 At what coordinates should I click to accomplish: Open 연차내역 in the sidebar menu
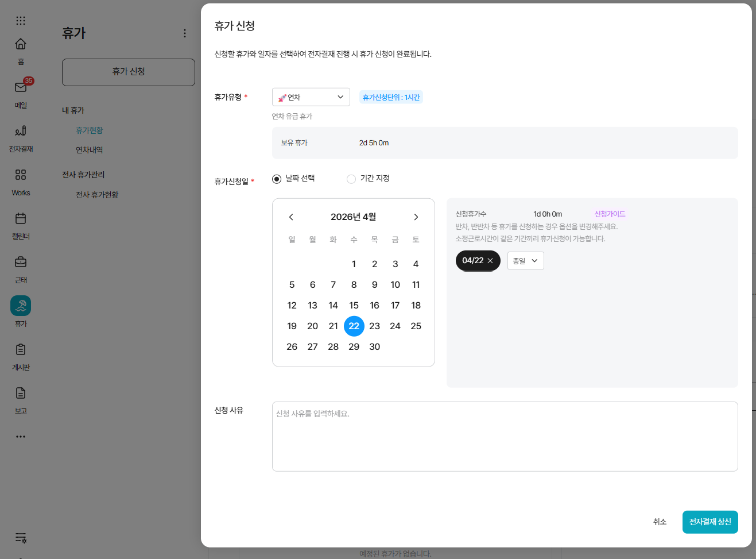click(x=90, y=150)
